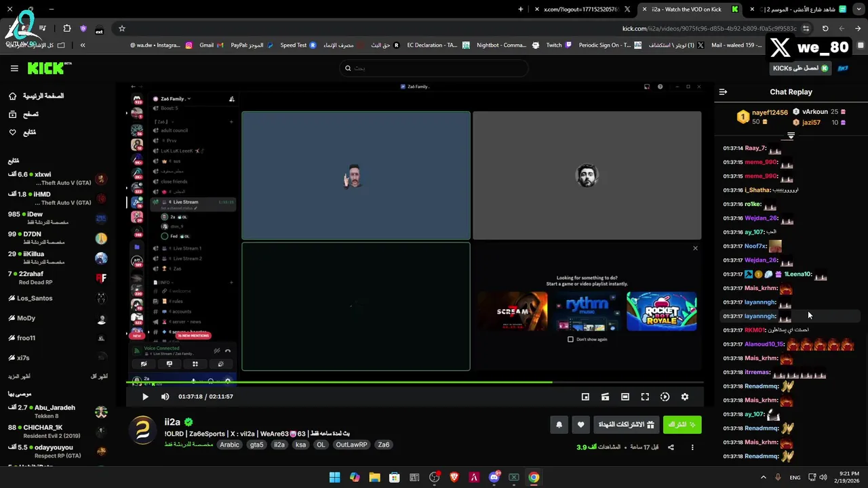Close the activity suggestion panel in video
Image resolution: width=868 pixels, height=488 pixels.
tap(695, 248)
